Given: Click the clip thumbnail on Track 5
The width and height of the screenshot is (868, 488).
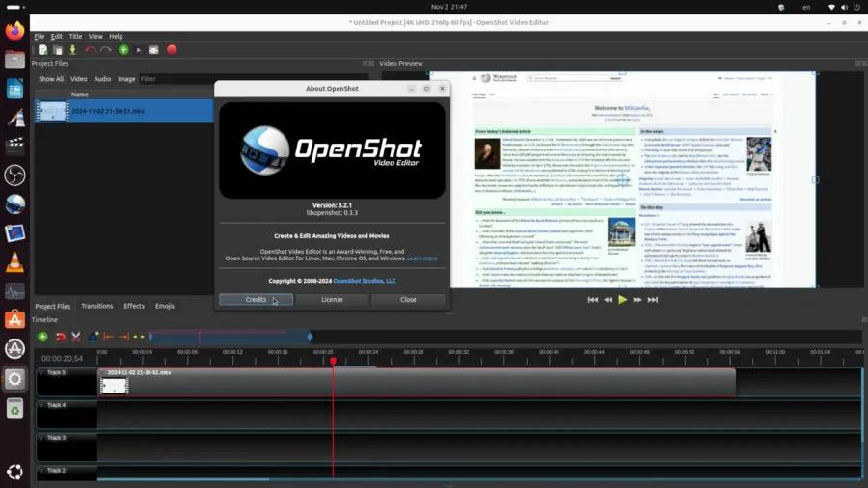Looking at the screenshot, I should [x=114, y=386].
